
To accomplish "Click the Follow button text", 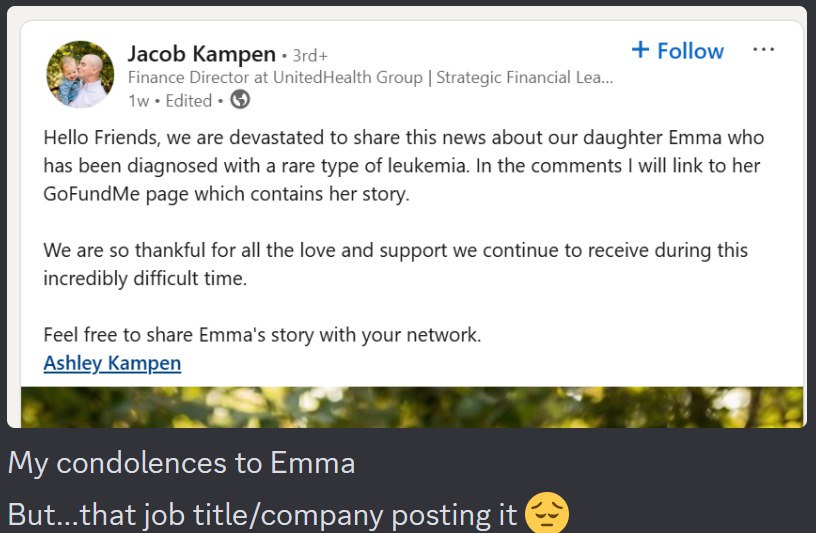I will (691, 51).
